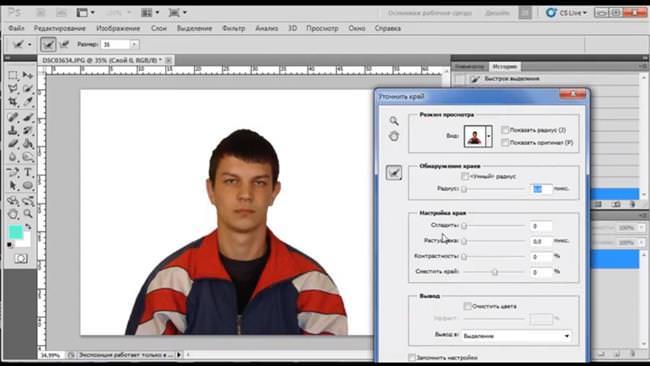This screenshot has height=366, width=650.
Task: Toggle Quick Mask mode button
Action: (x=21, y=259)
